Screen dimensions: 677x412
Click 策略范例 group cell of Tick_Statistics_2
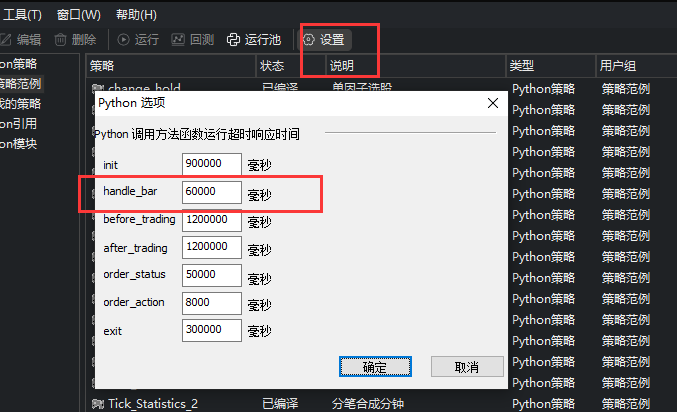click(626, 404)
